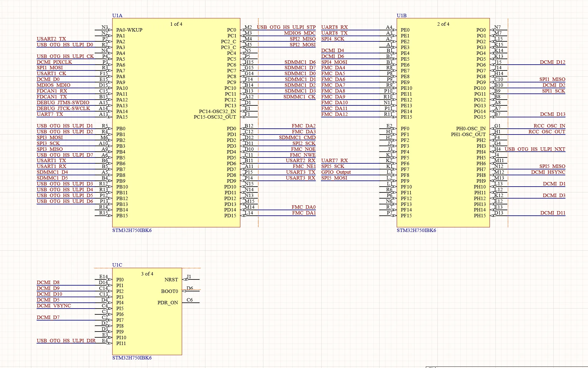
Task: Select the U1C component designator
Action: [x=117, y=265]
